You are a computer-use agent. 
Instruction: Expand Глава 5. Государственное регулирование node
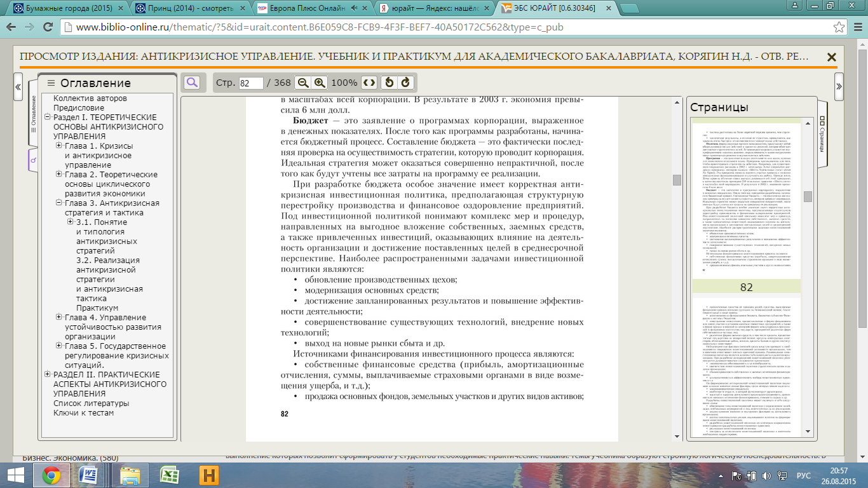click(x=59, y=346)
